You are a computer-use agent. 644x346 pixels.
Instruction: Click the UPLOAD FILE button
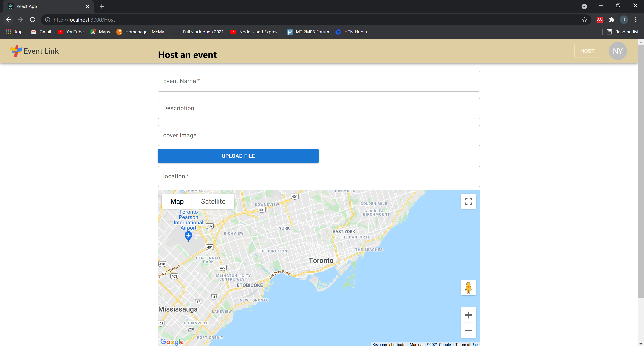(x=238, y=156)
